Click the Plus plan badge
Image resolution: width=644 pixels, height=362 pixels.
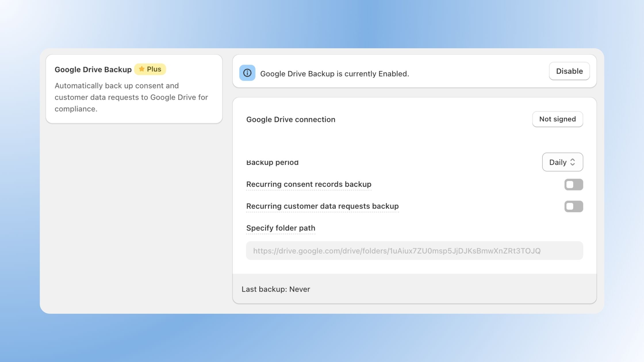150,69
